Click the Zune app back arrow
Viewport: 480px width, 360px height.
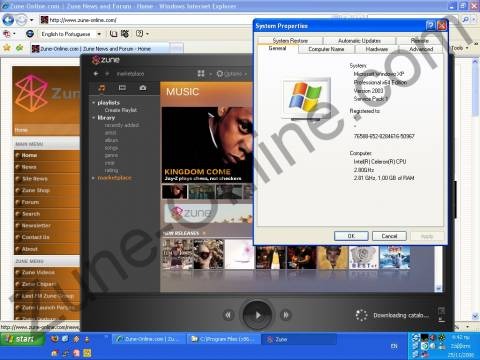(x=96, y=73)
